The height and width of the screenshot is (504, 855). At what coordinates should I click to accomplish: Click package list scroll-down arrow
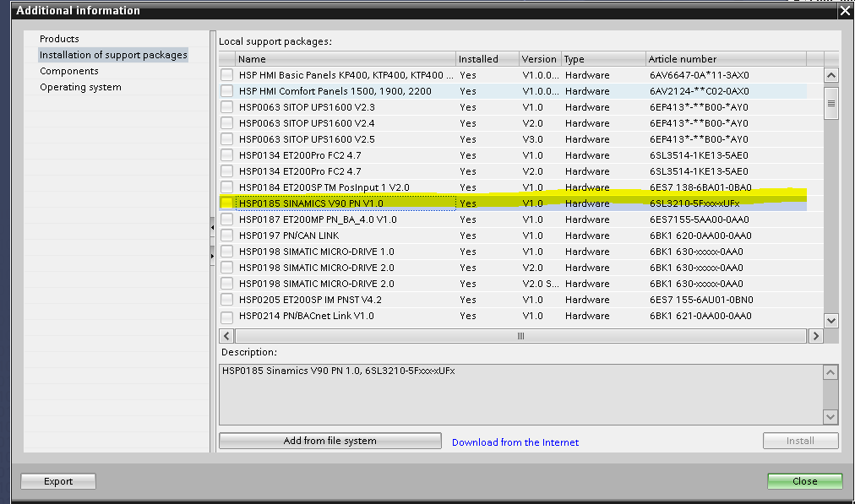(x=831, y=320)
